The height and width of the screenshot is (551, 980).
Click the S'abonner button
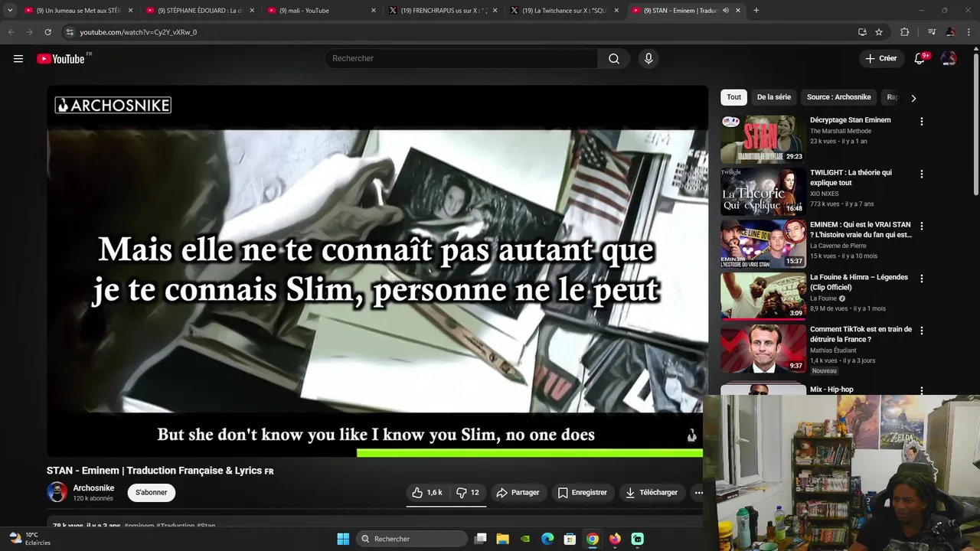151,492
